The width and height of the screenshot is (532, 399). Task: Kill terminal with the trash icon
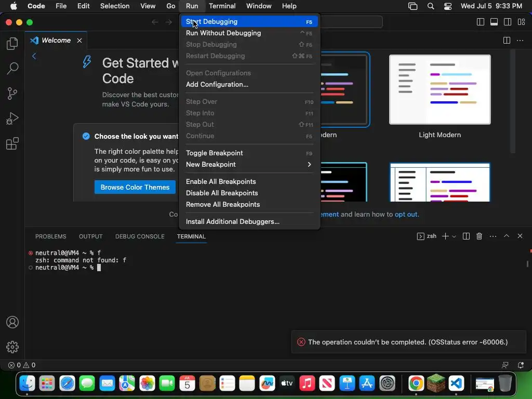pyautogui.click(x=479, y=236)
